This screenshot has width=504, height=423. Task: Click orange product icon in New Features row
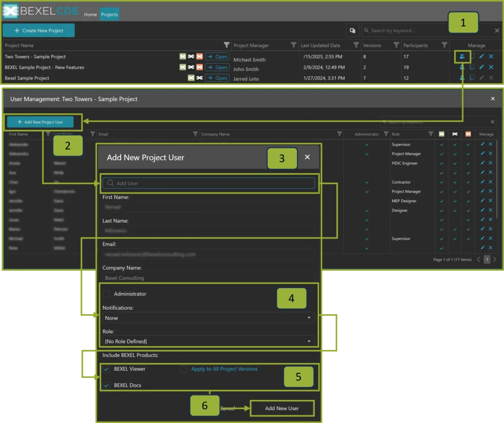(x=199, y=67)
